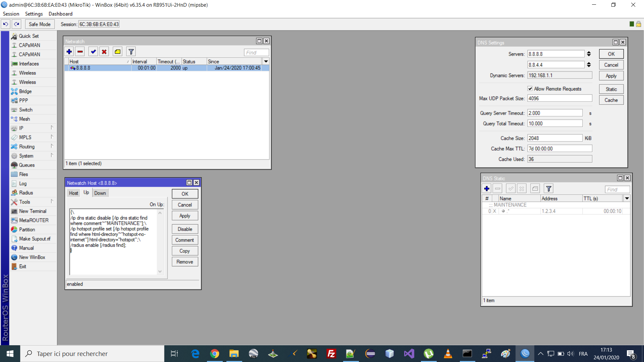Click OK in DNS Settings

point(611,54)
